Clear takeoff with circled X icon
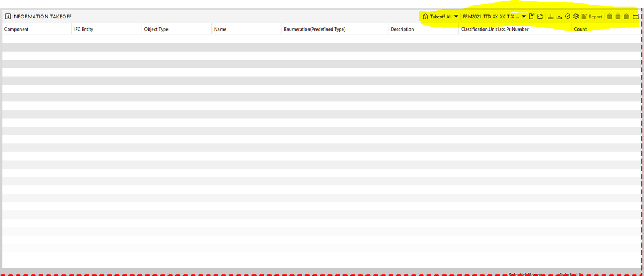Viewport: 644px width, 276px height. tap(568, 17)
